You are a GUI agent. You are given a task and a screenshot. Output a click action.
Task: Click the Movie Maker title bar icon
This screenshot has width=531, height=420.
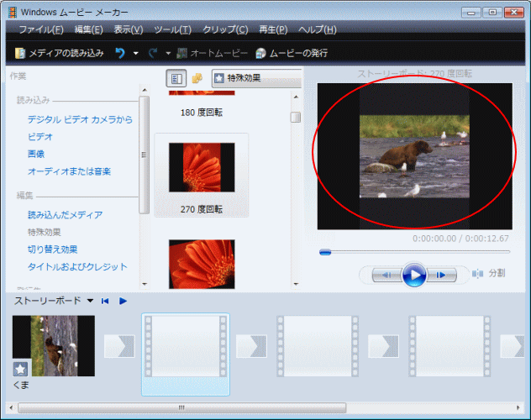[13, 13]
